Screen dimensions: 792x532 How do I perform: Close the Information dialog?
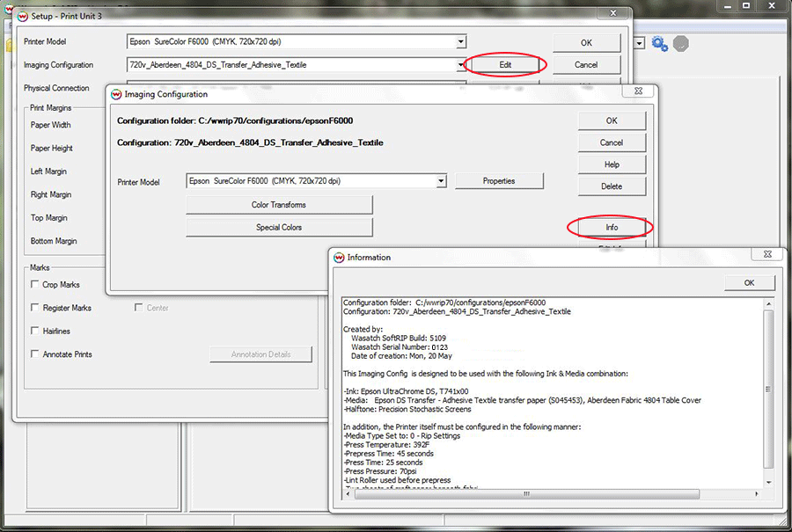767,254
